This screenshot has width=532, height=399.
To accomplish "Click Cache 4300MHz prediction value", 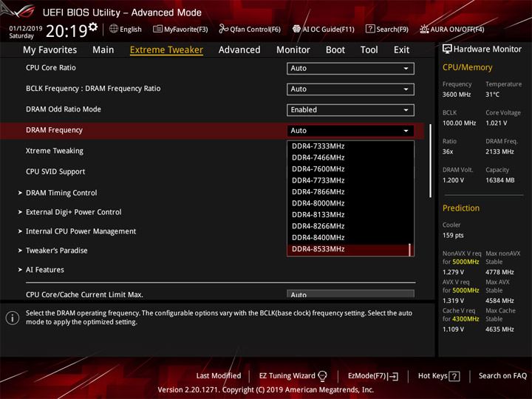I will click(x=465, y=319).
